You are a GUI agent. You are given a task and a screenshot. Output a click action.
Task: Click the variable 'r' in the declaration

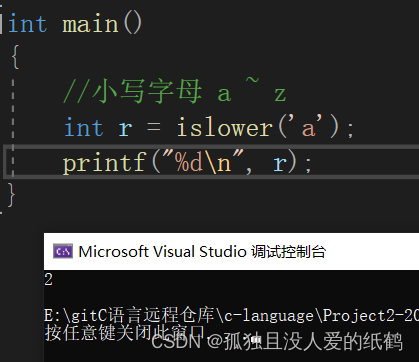tap(125, 129)
